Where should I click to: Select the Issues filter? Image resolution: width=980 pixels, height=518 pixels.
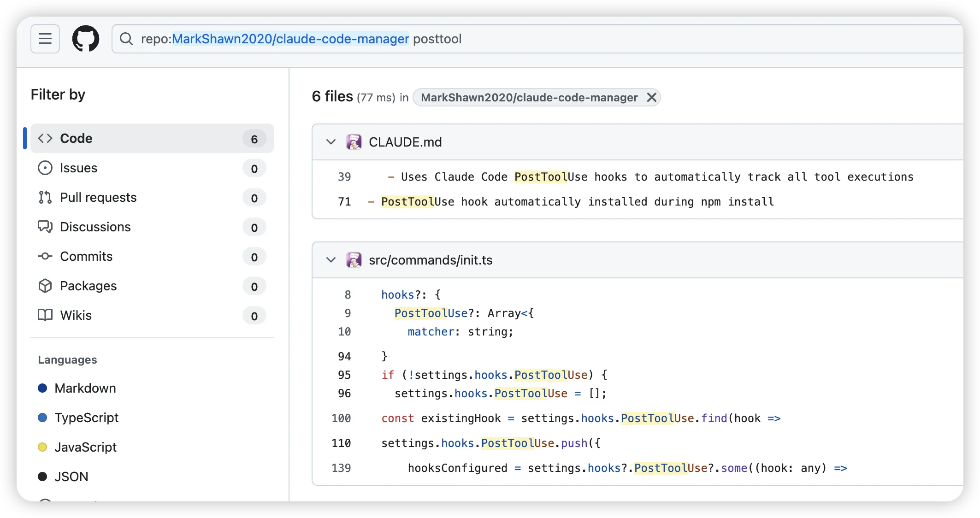pyautogui.click(x=152, y=168)
